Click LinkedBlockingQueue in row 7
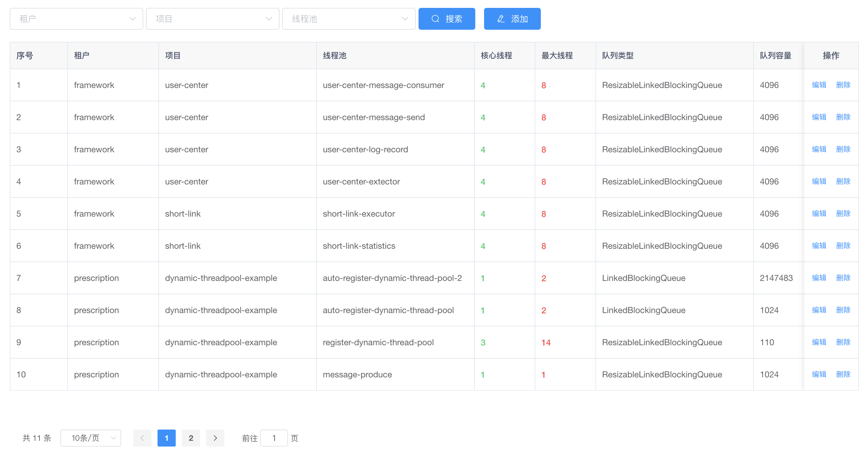The height and width of the screenshot is (452, 868). (644, 278)
